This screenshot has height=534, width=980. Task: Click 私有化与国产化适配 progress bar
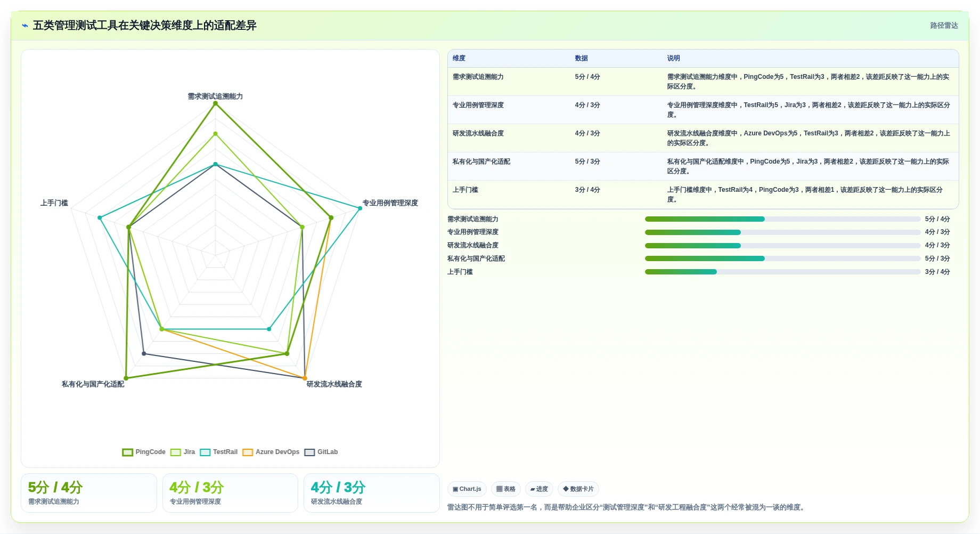pos(782,258)
